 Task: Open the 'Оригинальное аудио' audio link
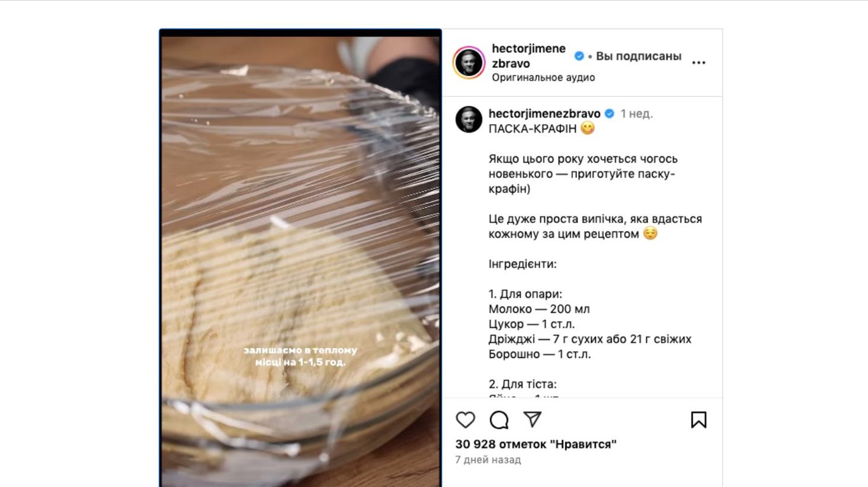[543, 77]
